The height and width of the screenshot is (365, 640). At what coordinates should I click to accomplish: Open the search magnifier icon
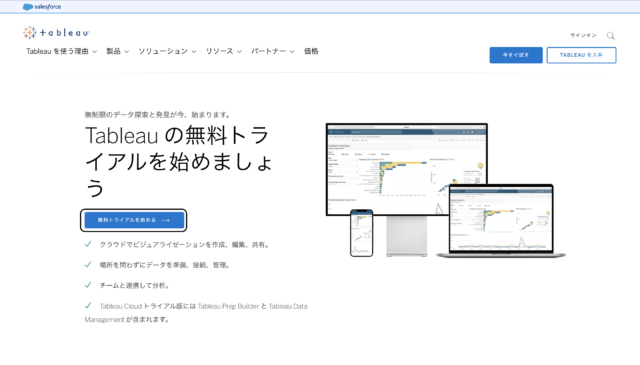point(611,36)
